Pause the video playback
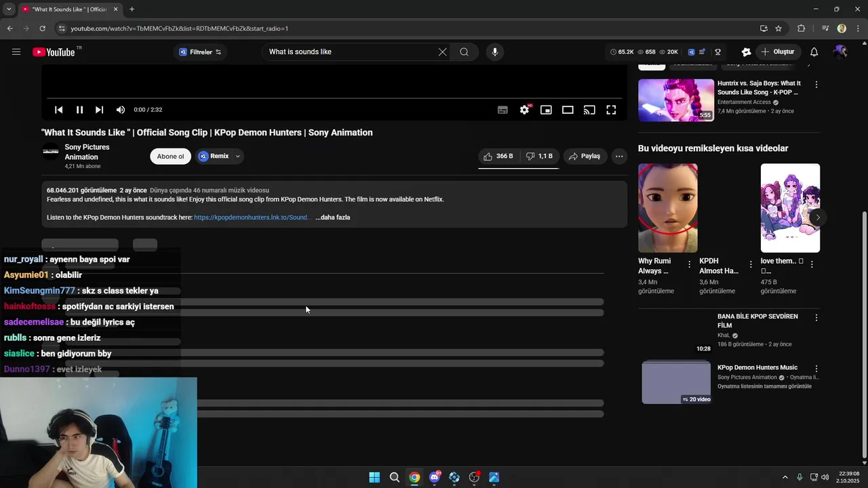Screen dimensions: 868x488 pos(79,110)
